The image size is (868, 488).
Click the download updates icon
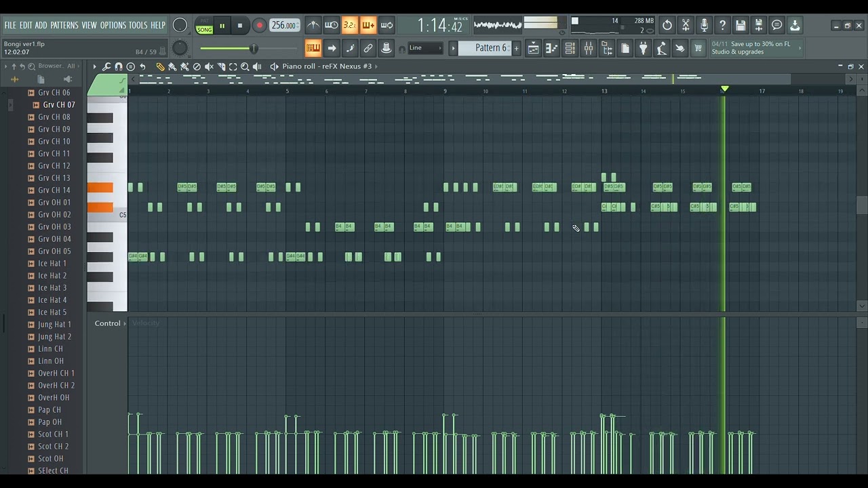pyautogui.click(x=795, y=25)
